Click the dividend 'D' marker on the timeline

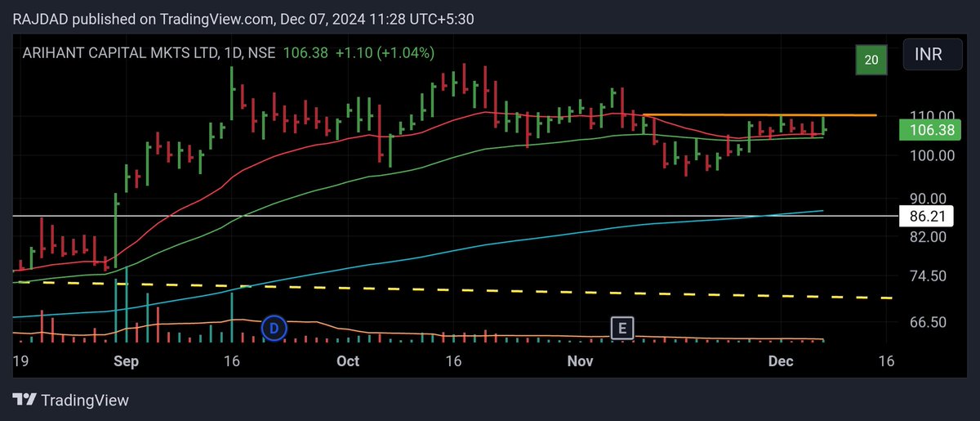click(x=274, y=329)
